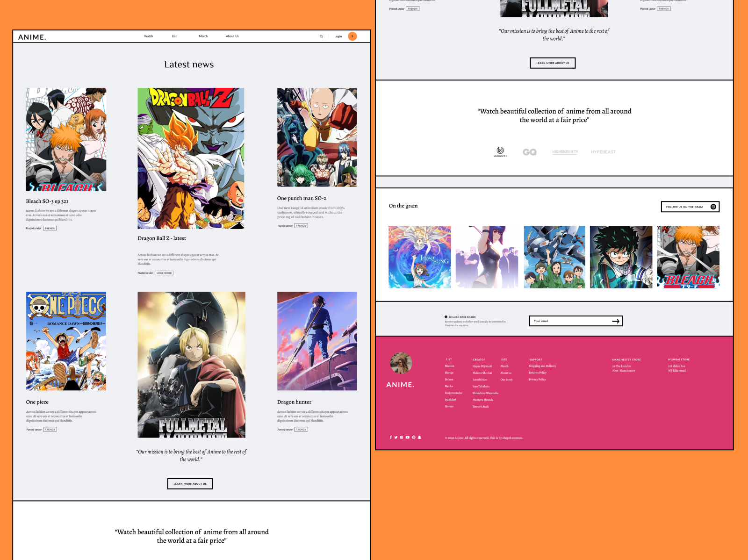Click the ANIME. logo in the top header
Screen dimensions: 748x560
[x=32, y=37]
